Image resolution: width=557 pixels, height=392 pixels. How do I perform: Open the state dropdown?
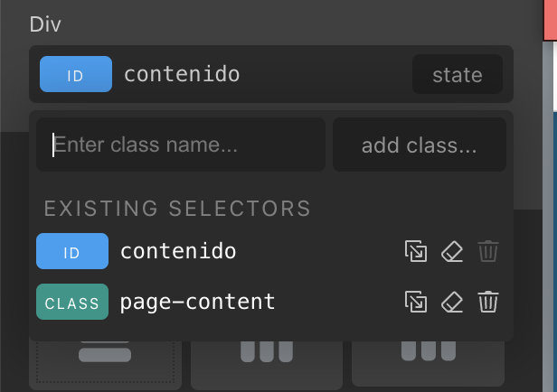[x=457, y=75]
